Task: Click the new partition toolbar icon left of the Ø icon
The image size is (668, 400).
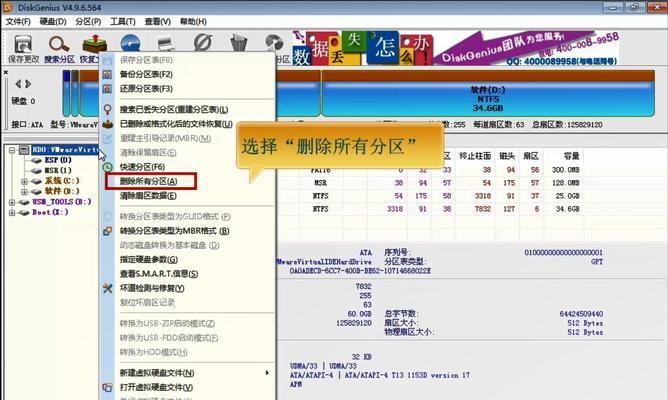Action: [x=166, y=43]
